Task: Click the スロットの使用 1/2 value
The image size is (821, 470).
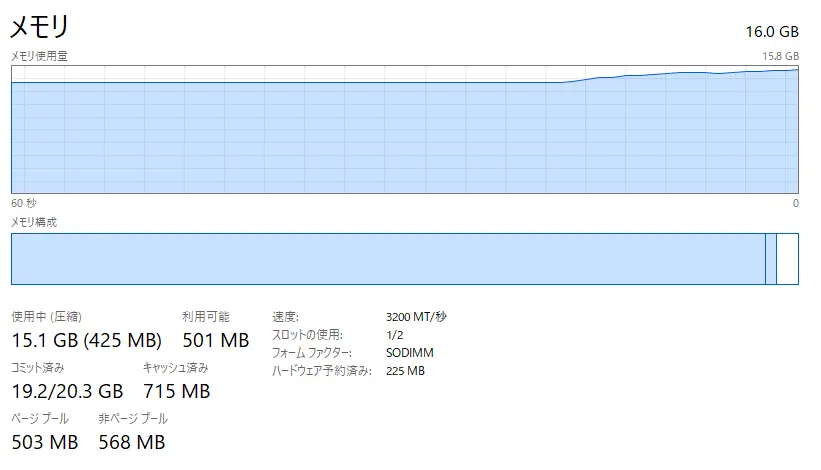Action: tap(394, 334)
